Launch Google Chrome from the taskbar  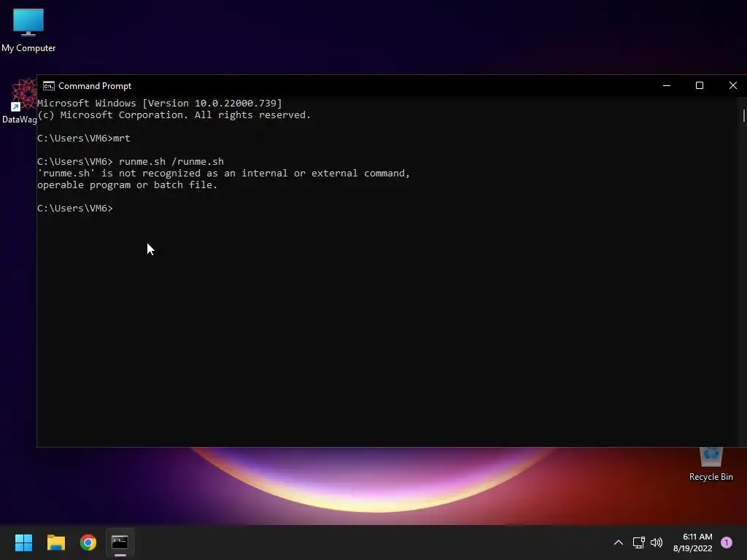click(x=88, y=542)
